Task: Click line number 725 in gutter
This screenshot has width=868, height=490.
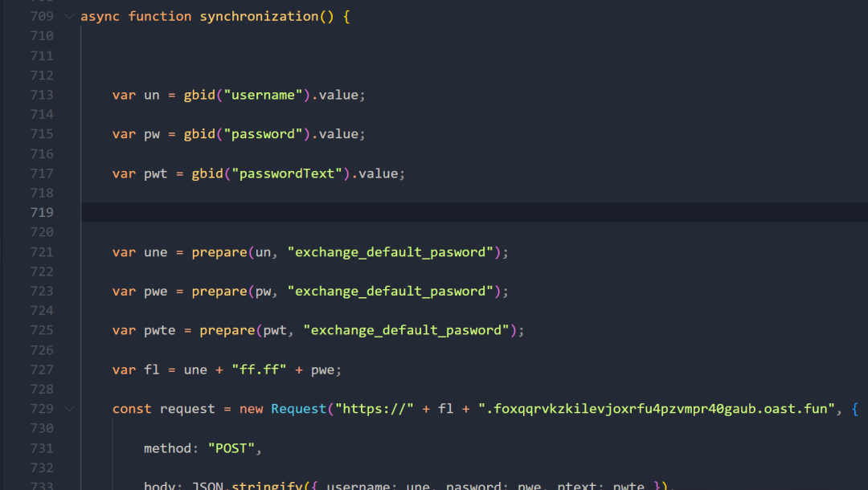Action: (42, 330)
